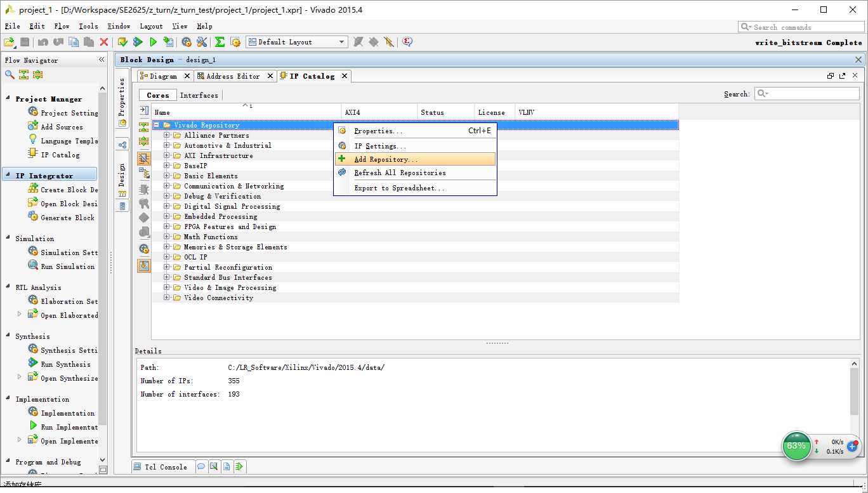868x493 pixels.
Task: Click Run Simulation in Flow Navigator
Action: [67, 266]
